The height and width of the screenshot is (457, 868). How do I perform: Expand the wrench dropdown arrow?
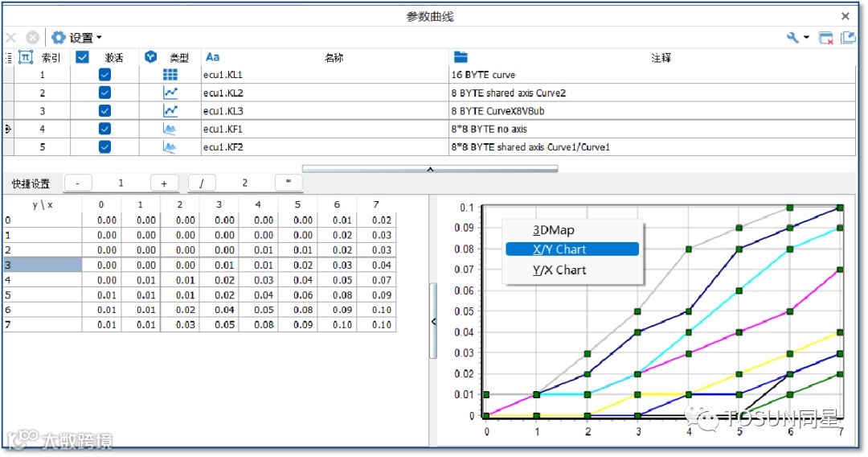point(807,37)
